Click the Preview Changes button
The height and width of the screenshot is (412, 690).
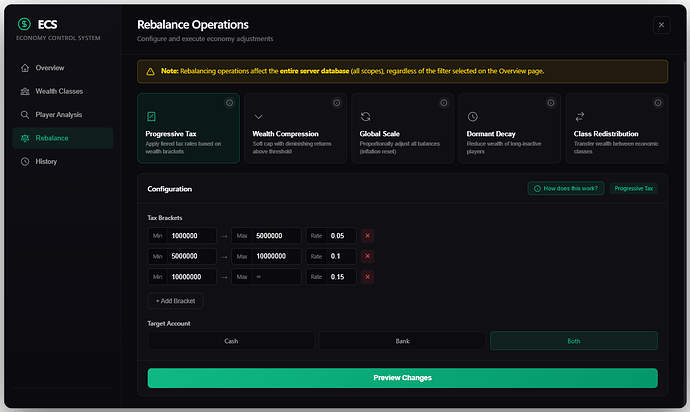pyautogui.click(x=402, y=378)
